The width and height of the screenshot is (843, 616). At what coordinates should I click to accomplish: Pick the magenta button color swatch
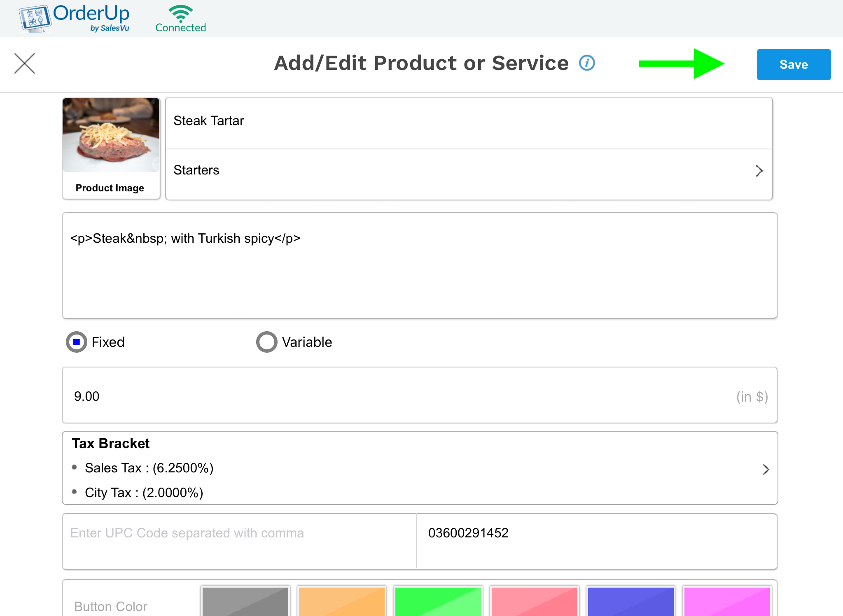(727, 601)
